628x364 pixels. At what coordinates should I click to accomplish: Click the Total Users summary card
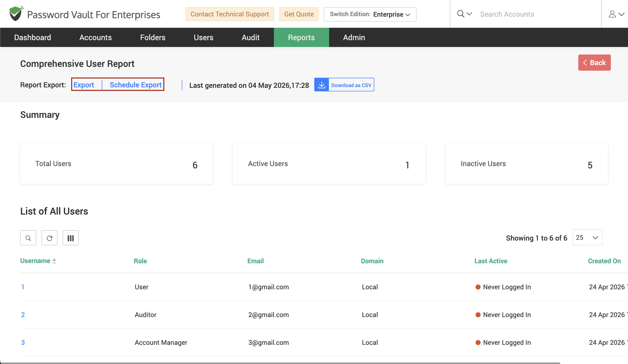point(116,164)
